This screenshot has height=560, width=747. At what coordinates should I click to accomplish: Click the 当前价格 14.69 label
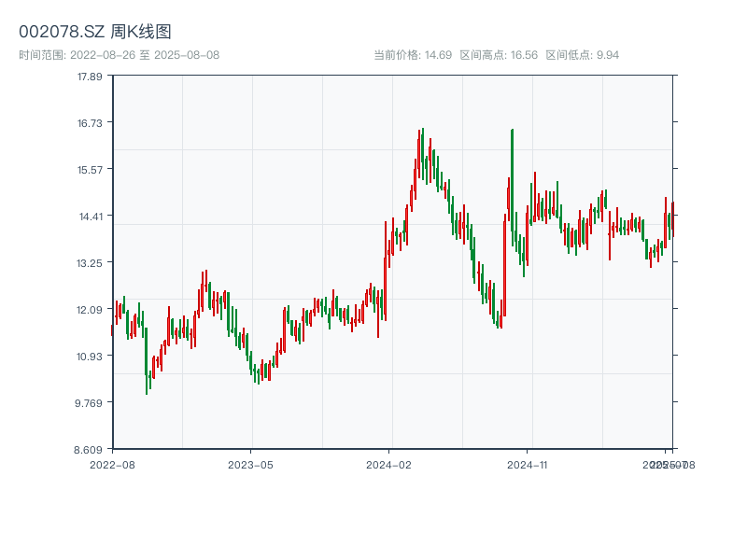point(413,55)
